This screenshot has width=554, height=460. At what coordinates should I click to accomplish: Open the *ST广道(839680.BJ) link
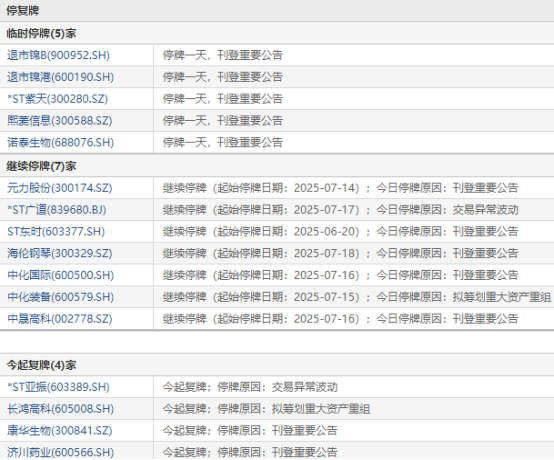tap(57, 210)
